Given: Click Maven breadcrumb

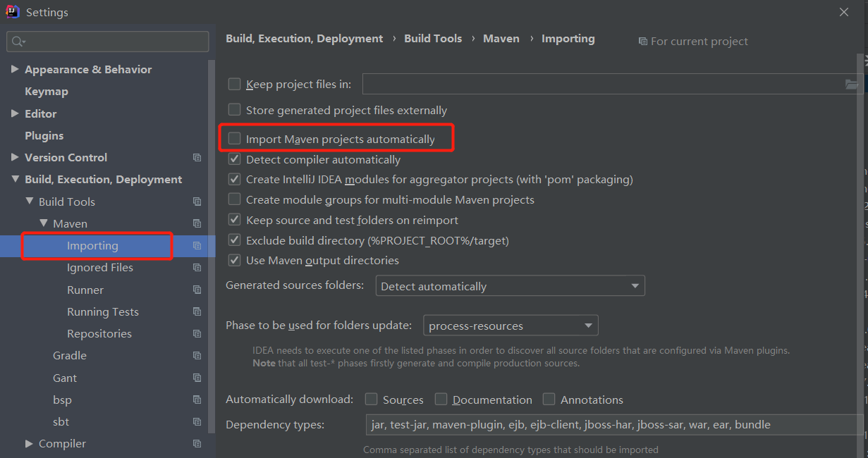Looking at the screenshot, I should point(501,39).
